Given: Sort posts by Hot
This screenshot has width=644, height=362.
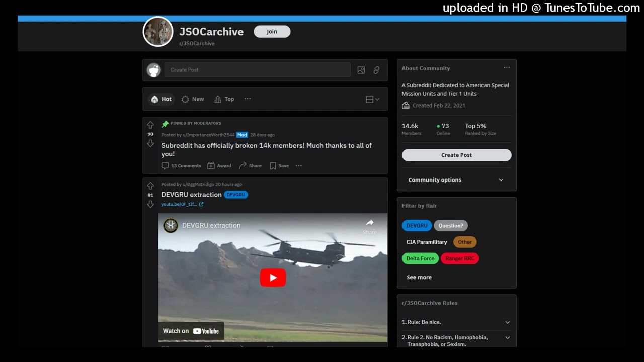Looking at the screenshot, I should 162,99.
